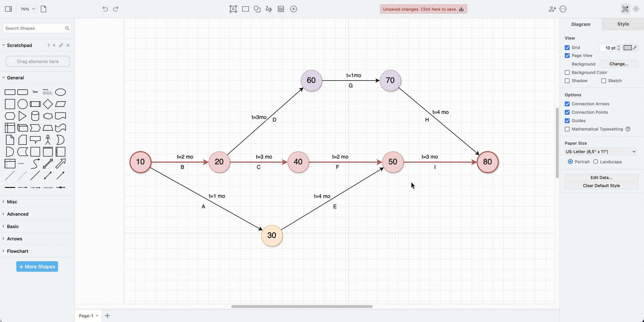Switch to the Style tab
This screenshot has height=322, width=644.
pyautogui.click(x=623, y=24)
